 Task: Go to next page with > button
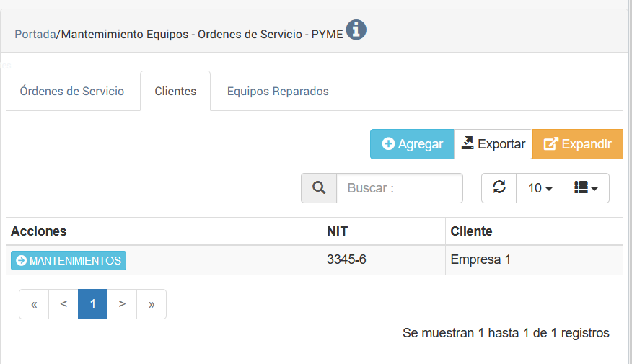(122, 304)
